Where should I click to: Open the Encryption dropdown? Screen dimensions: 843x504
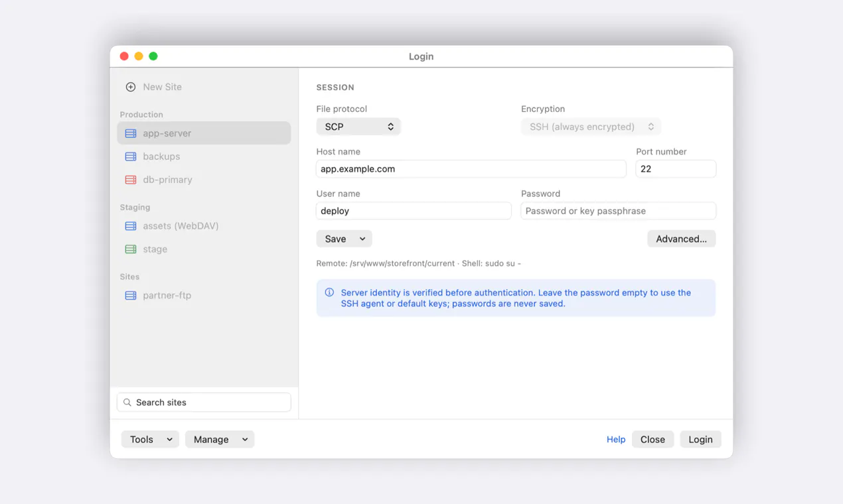click(591, 127)
